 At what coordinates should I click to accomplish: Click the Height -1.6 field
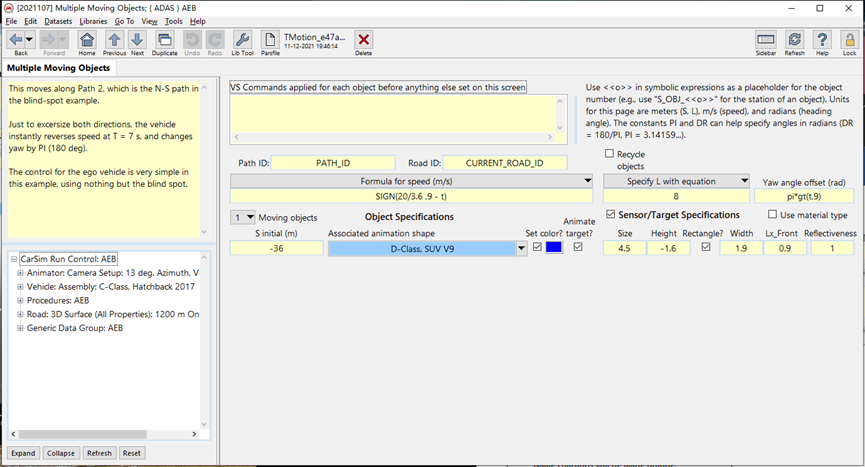[x=668, y=249]
